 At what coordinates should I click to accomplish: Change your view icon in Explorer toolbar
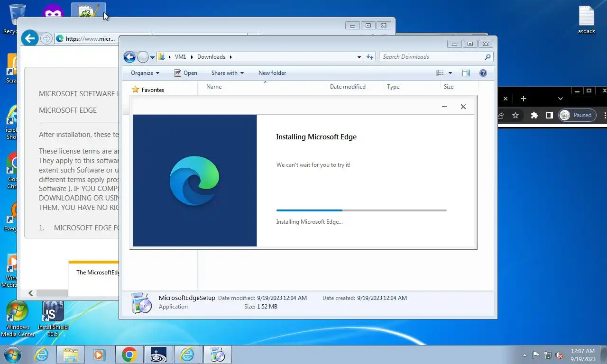tap(440, 73)
